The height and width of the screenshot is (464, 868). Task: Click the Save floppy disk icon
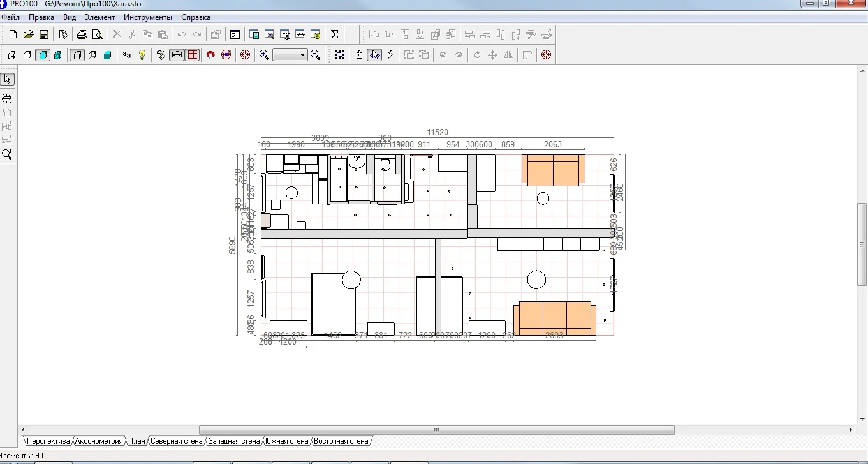click(44, 34)
